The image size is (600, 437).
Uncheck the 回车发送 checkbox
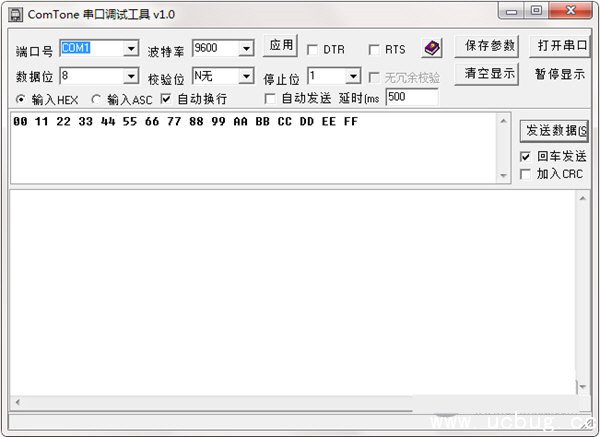[x=526, y=157]
